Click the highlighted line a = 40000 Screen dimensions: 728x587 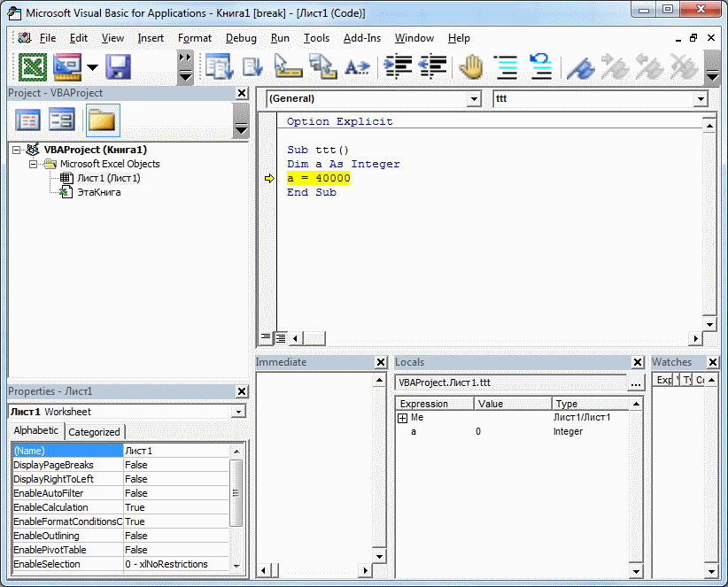(x=319, y=178)
